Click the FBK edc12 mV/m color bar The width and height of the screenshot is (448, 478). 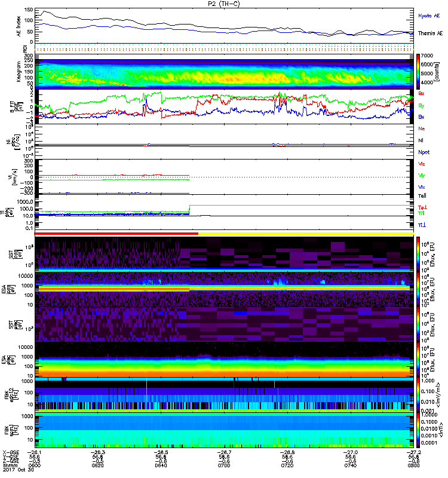pos(418,395)
